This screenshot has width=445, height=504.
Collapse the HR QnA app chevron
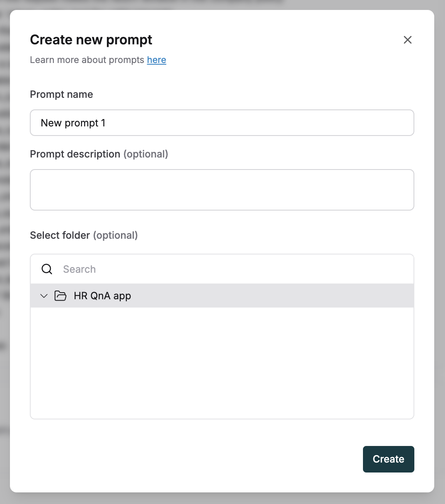pos(44,296)
